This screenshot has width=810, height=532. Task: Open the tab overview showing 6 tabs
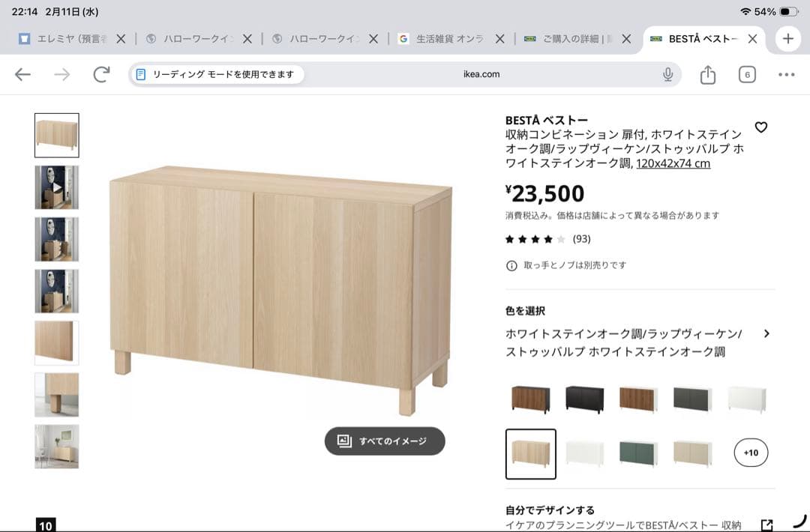(746, 74)
